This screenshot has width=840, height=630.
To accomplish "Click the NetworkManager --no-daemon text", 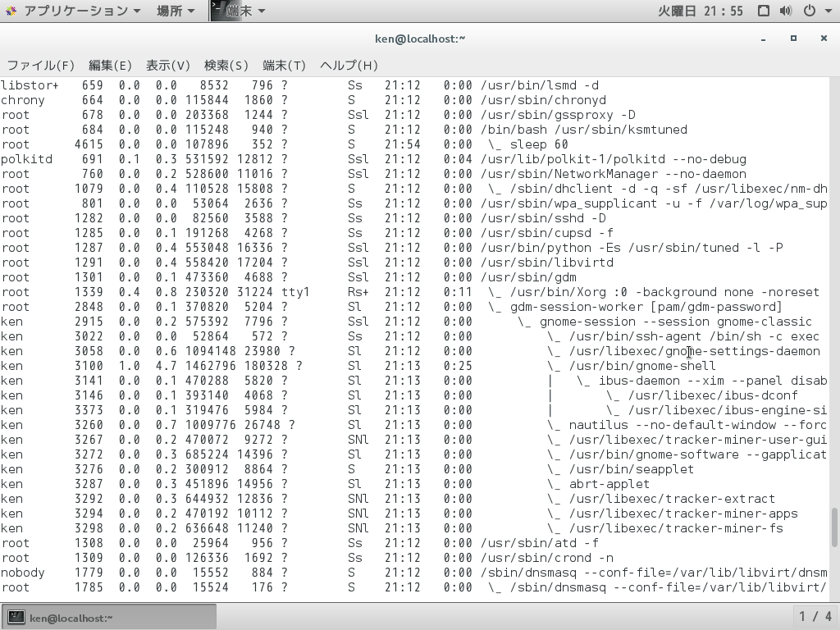I will 614,174.
